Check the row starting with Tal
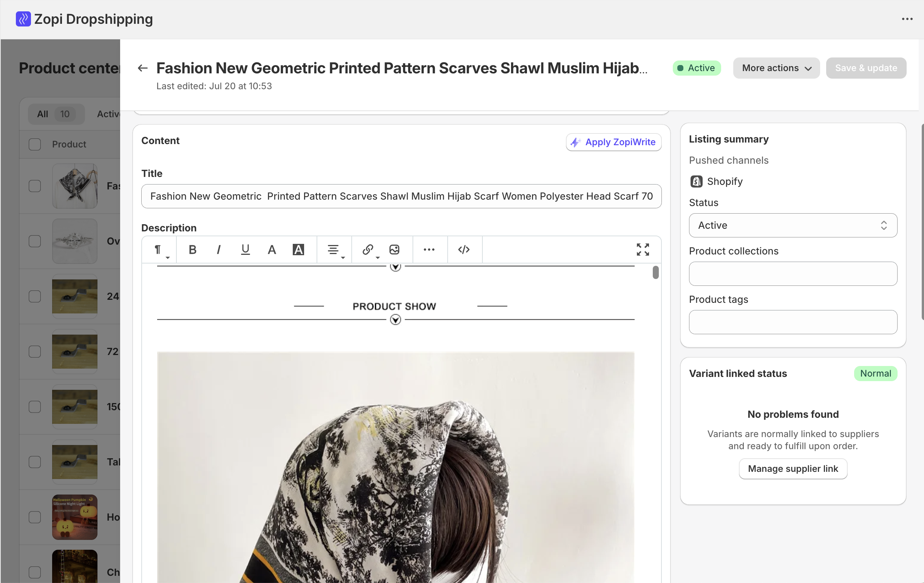The width and height of the screenshot is (924, 583). 34,462
